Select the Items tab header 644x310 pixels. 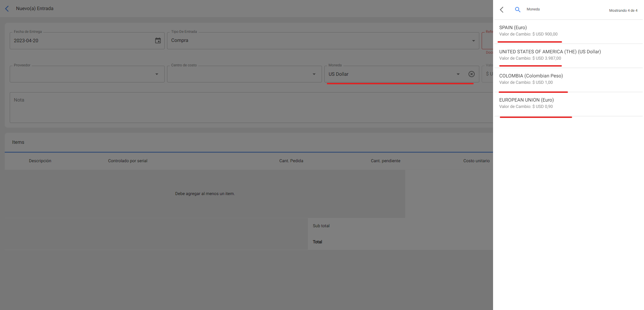coord(18,142)
